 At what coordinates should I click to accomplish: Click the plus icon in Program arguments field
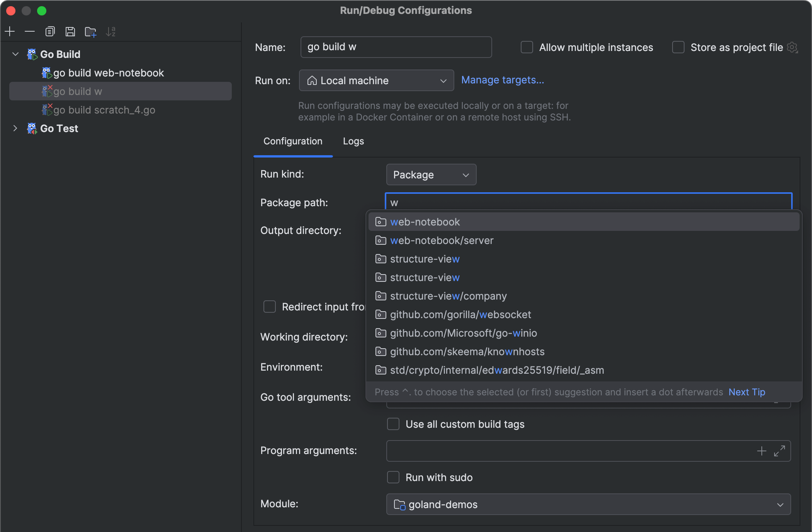click(761, 451)
